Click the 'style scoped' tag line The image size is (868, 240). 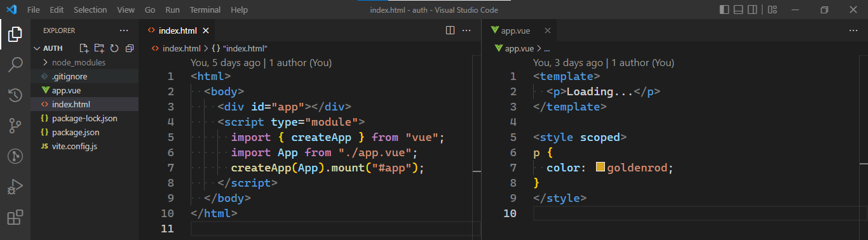(580, 137)
